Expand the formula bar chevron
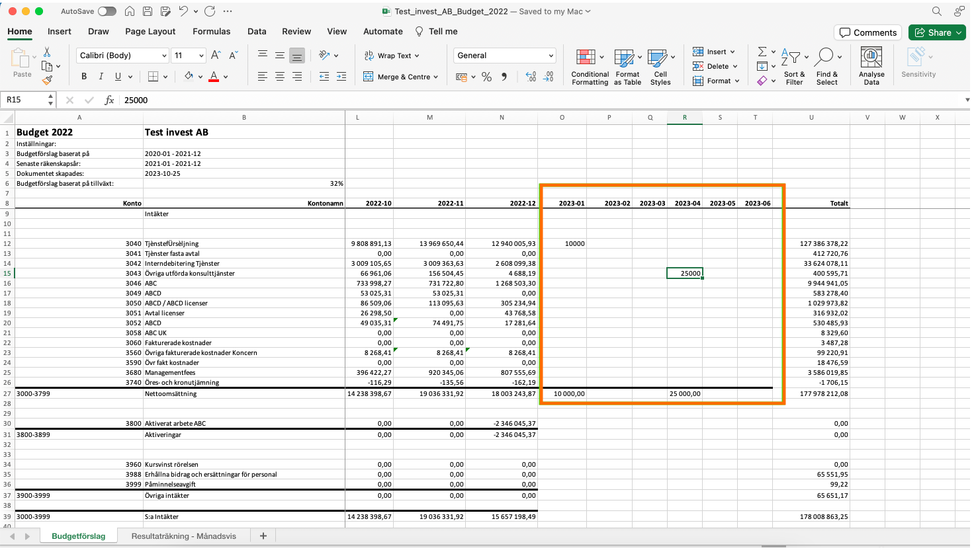The height and width of the screenshot is (560, 976). pos(967,100)
